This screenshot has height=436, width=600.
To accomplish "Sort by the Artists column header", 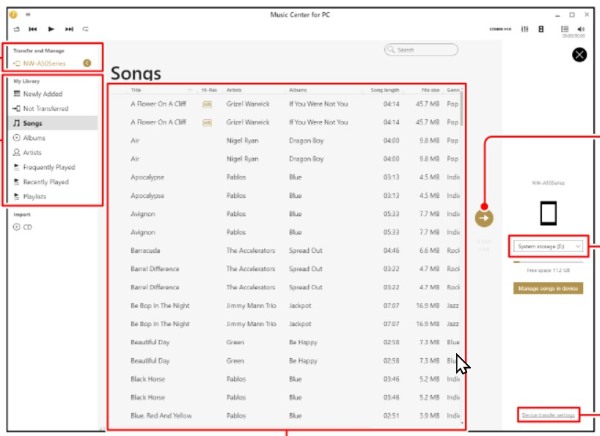I will (x=234, y=90).
